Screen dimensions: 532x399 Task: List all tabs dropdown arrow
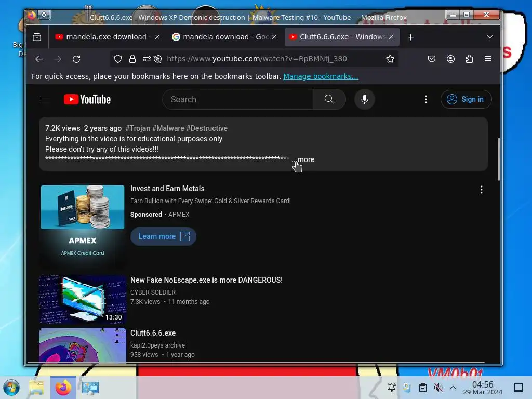click(489, 37)
